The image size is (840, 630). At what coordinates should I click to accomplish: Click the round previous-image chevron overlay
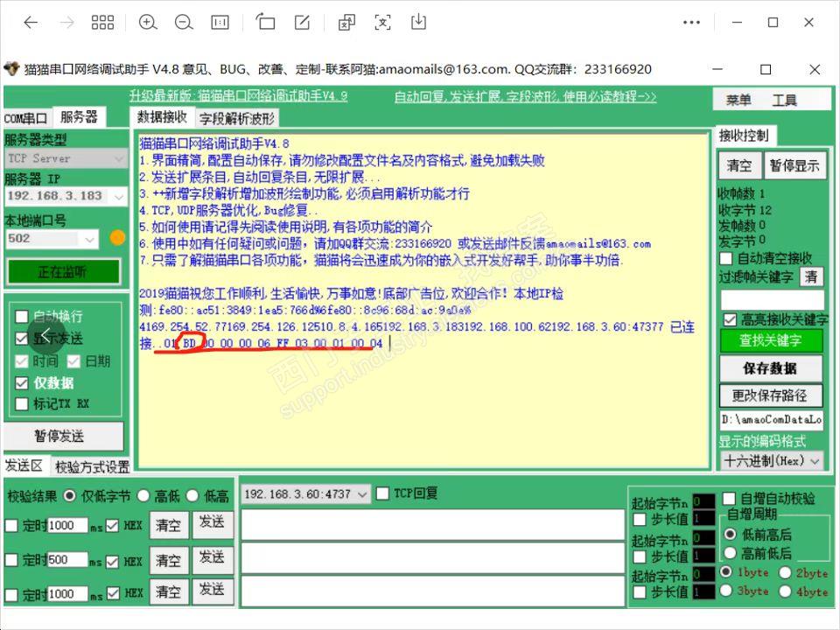pos(46,335)
